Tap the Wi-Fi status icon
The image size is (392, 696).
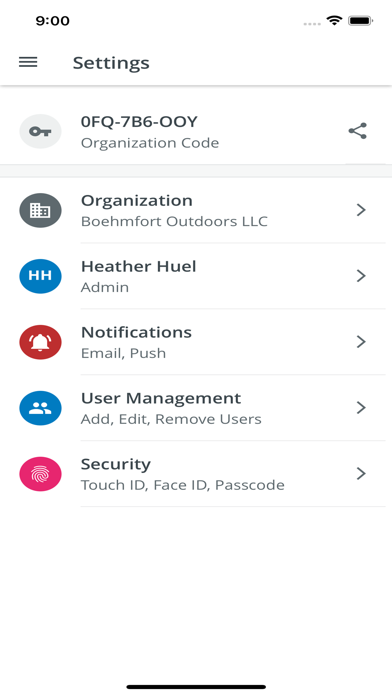tap(334, 20)
